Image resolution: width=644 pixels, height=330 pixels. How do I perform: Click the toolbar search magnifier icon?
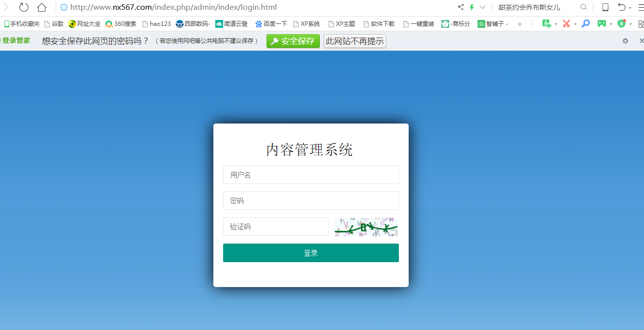click(x=584, y=7)
